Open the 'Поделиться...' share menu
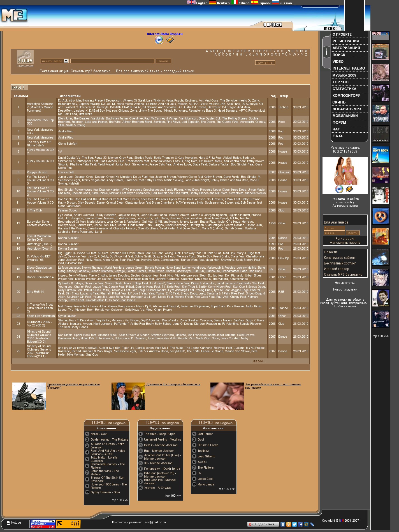399x532 pixels. [263, 524]
